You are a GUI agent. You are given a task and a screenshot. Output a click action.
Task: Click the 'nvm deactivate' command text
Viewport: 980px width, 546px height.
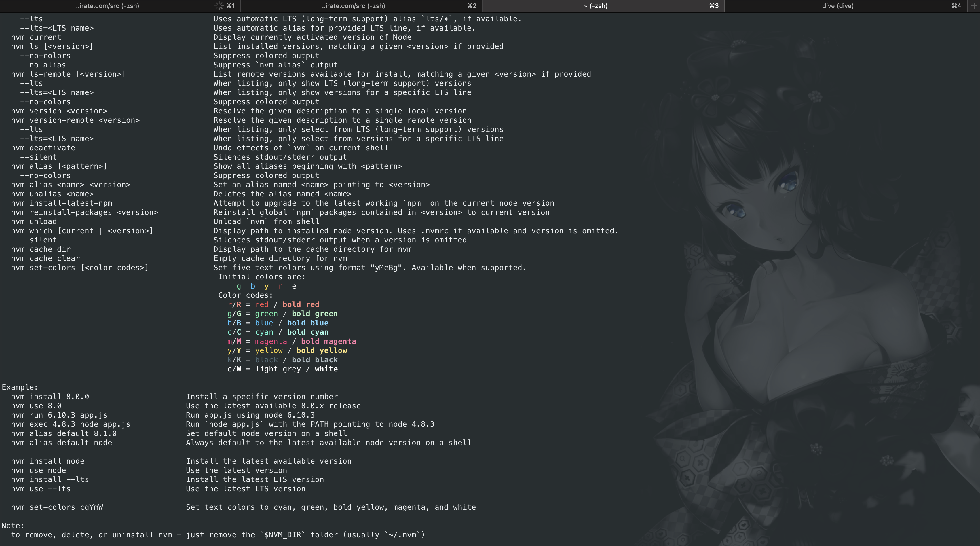(x=43, y=148)
